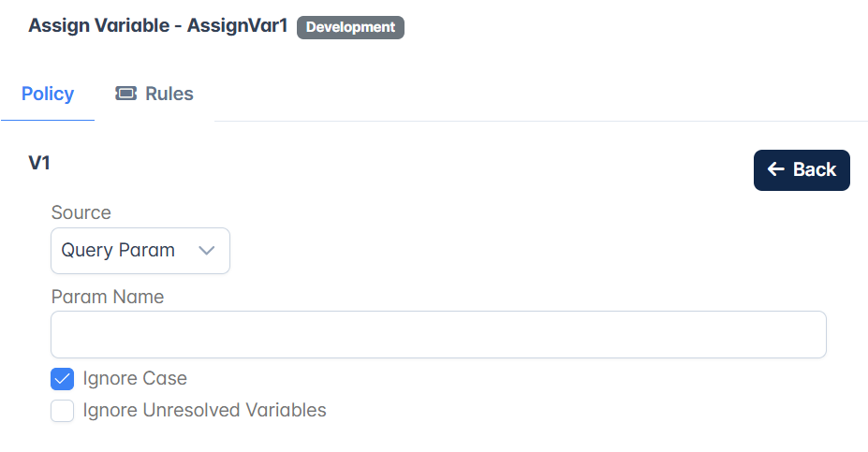868x452 pixels.
Task: Click the white checkmark inside Ignore Case
Action: point(62,379)
